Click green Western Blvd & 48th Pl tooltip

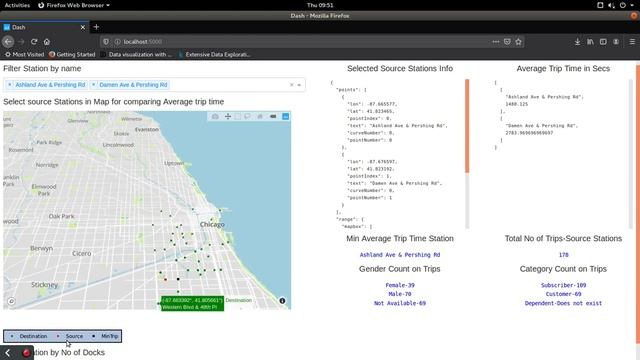point(192,303)
